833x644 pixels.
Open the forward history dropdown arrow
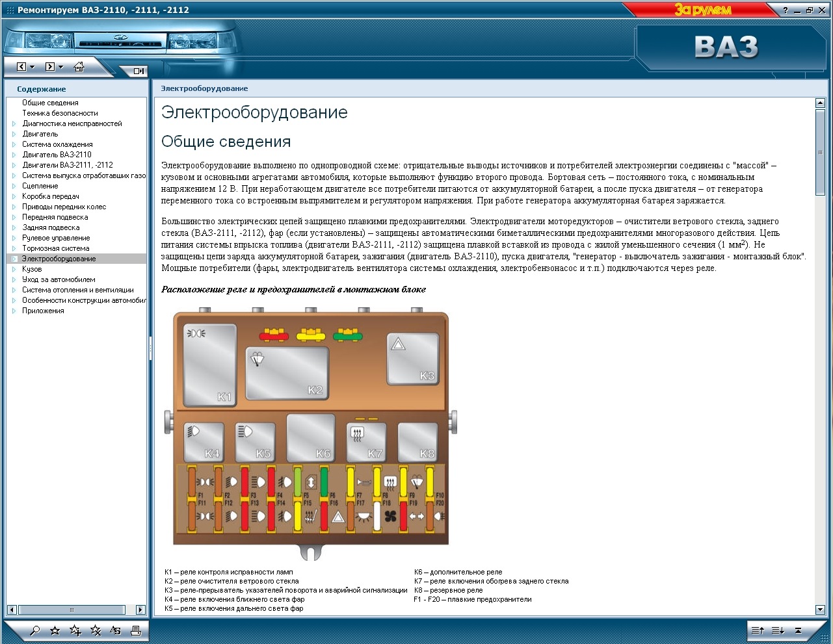pyautogui.click(x=60, y=67)
